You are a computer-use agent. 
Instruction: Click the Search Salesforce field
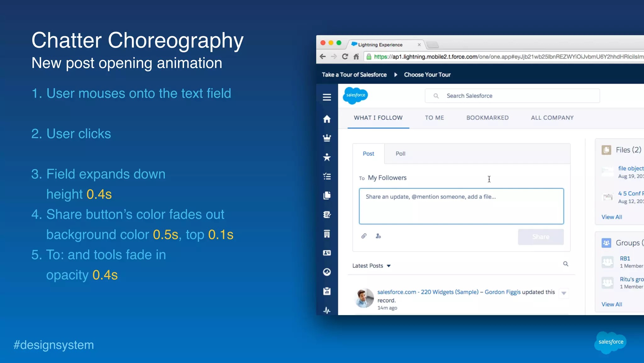512,96
